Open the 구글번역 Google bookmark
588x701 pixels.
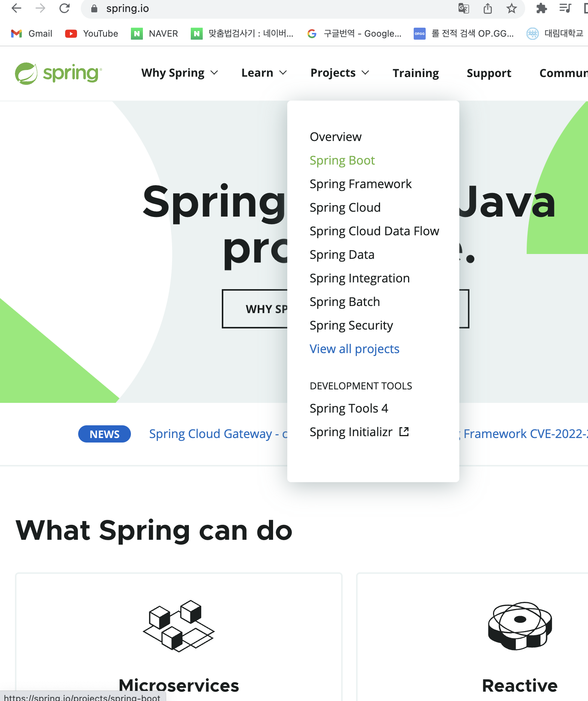tap(354, 34)
